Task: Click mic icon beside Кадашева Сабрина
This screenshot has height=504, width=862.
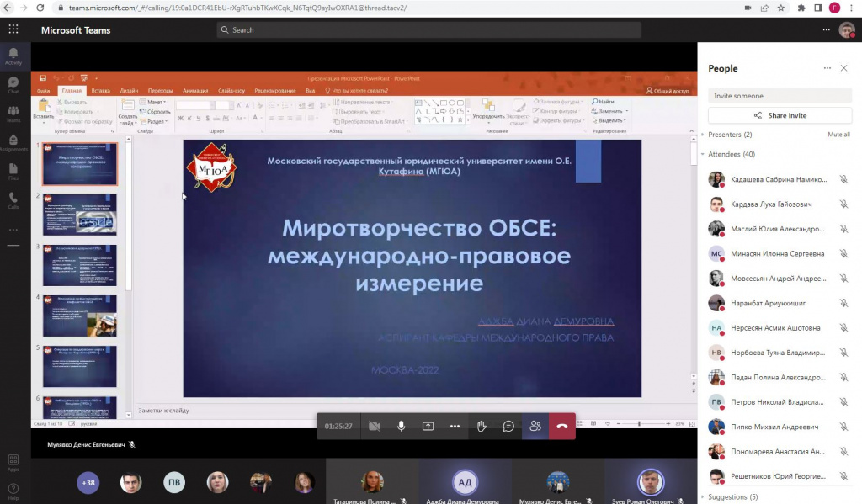Action: (843, 179)
